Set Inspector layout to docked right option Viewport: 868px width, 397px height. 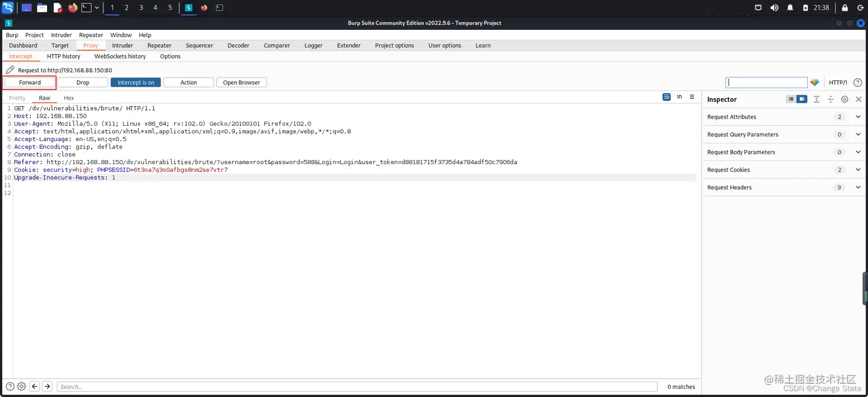coord(802,99)
